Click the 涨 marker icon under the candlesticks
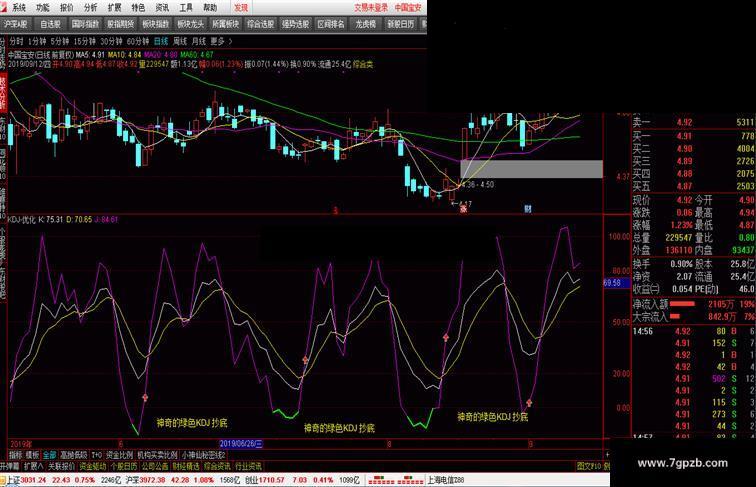 463,209
